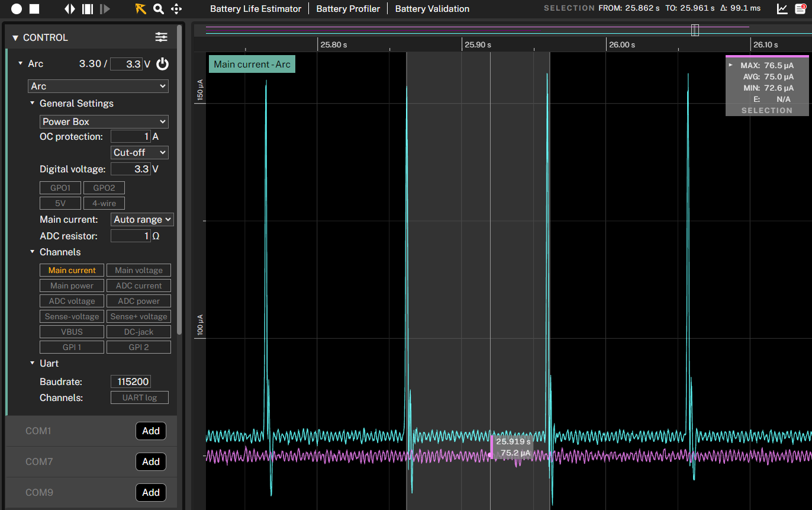This screenshot has height=510, width=812.
Task: Toggle power for the Arc device
Action: coord(162,64)
